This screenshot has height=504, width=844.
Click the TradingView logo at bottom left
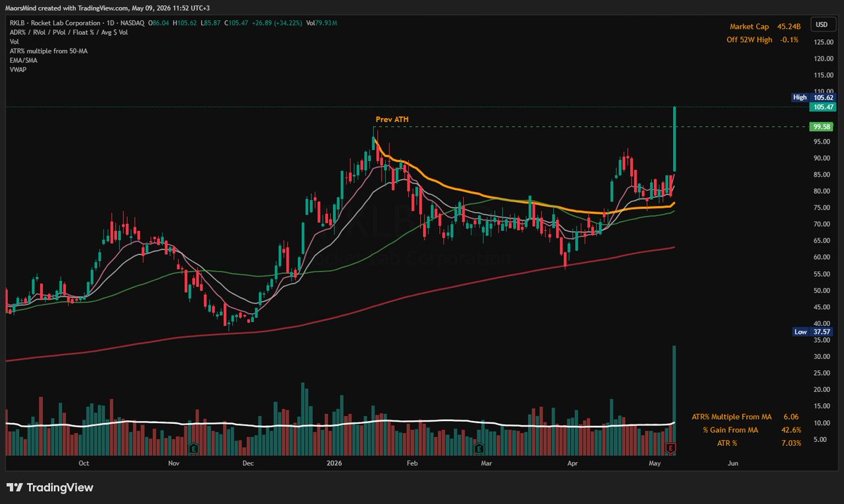(x=50, y=487)
